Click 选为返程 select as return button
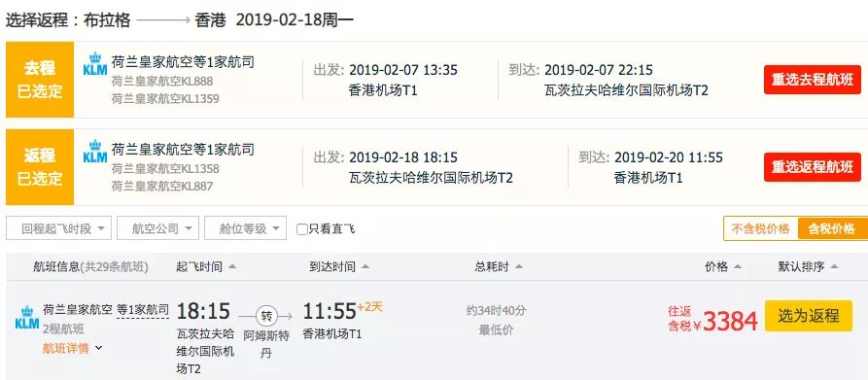Screen dimensions: 868x380 [809, 316]
